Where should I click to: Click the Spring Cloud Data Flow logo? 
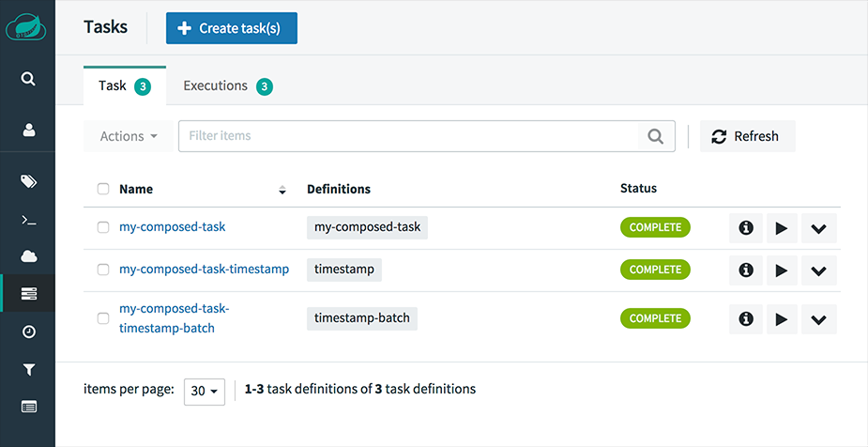pyautogui.click(x=26, y=26)
